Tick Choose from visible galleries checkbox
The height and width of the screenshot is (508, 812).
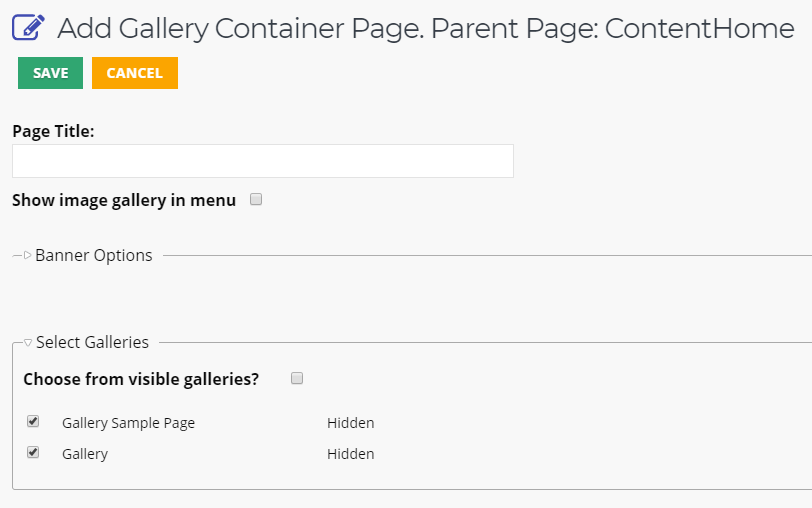tap(297, 379)
